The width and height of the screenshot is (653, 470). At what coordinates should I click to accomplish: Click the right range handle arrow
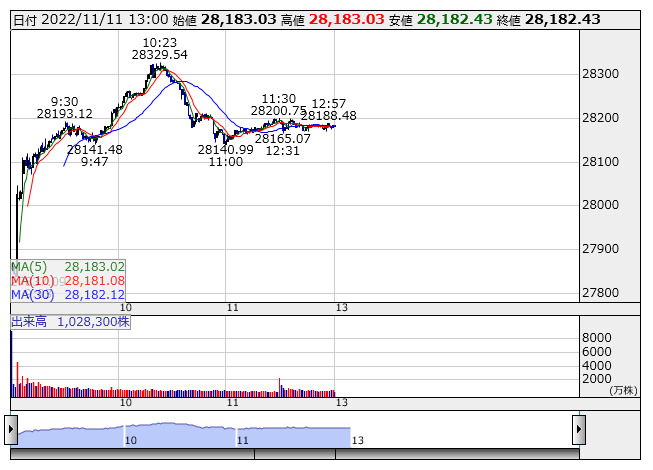[x=578, y=430]
